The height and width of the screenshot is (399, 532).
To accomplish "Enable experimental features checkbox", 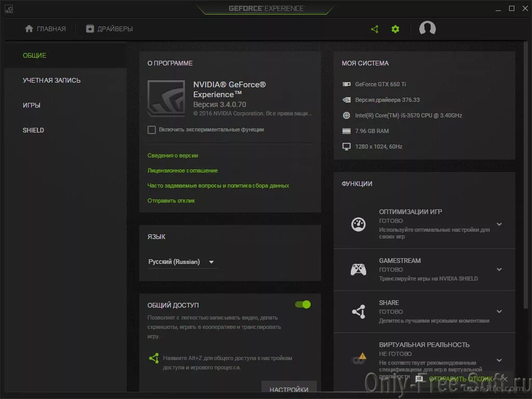I will (x=152, y=129).
